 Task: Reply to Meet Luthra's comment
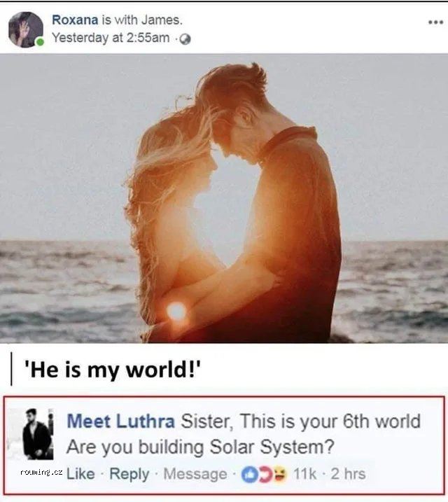coord(129,473)
